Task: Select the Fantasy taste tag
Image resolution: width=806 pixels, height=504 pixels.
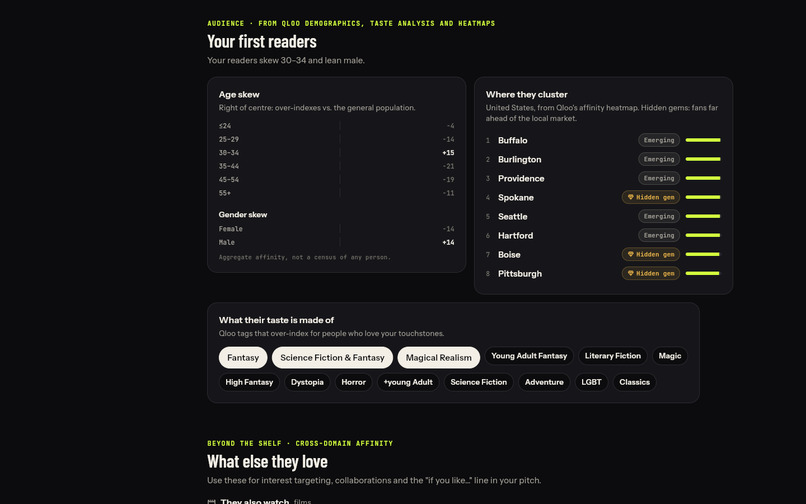Action: click(243, 357)
